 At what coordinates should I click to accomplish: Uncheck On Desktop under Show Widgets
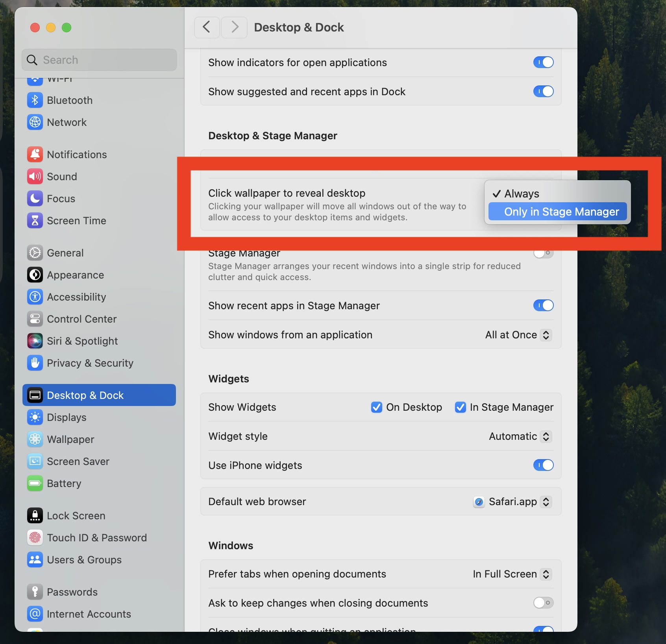[377, 407]
